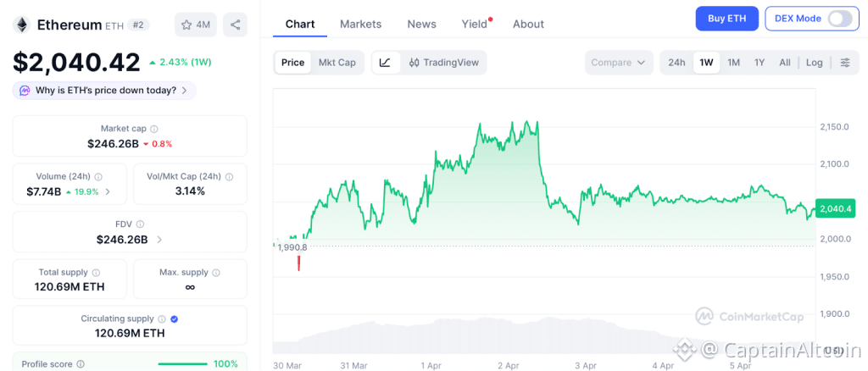Viewport: 868px width, 371px height.
Task: Expand the FDV details chevron
Action: (159, 240)
